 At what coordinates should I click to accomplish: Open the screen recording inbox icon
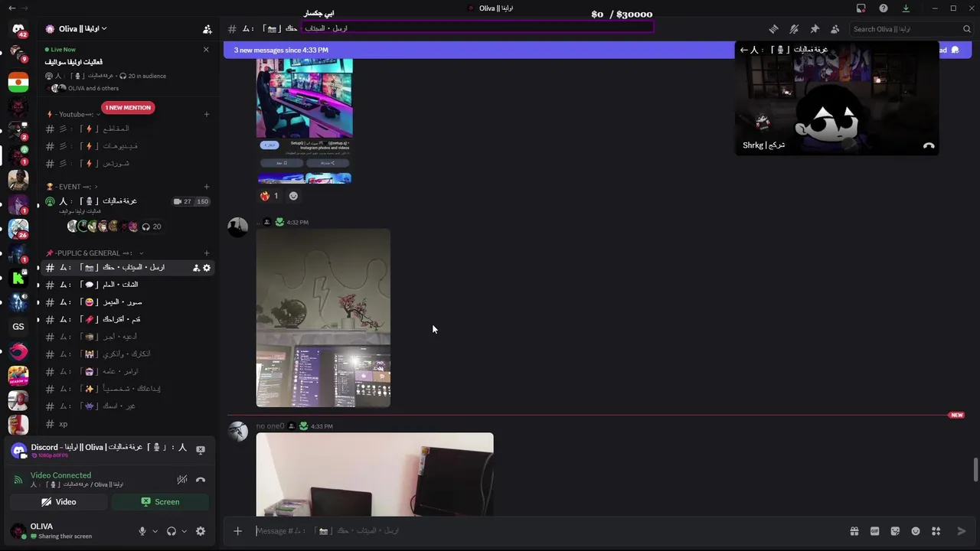tap(861, 8)
